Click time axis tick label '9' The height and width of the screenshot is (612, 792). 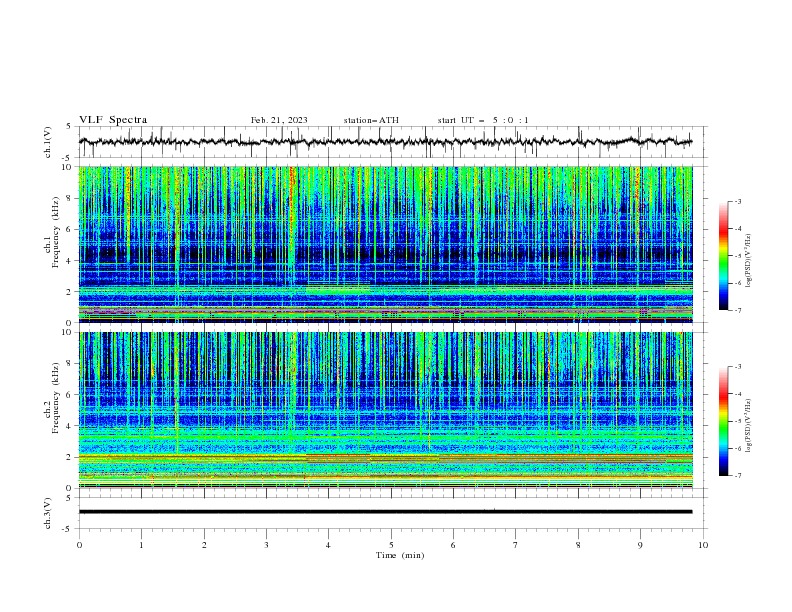640,545
